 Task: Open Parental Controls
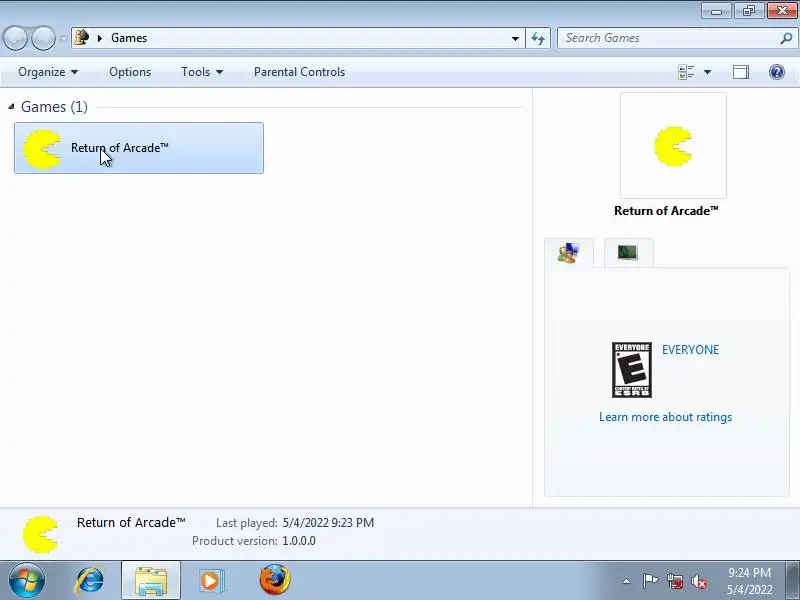click(x=299, y=72)
